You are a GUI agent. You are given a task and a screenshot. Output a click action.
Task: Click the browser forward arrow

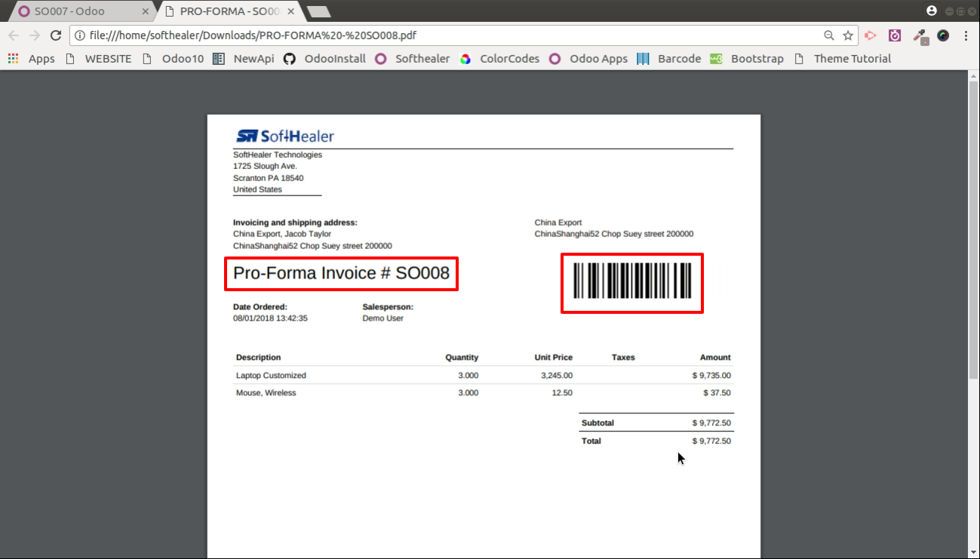(35, 35)
